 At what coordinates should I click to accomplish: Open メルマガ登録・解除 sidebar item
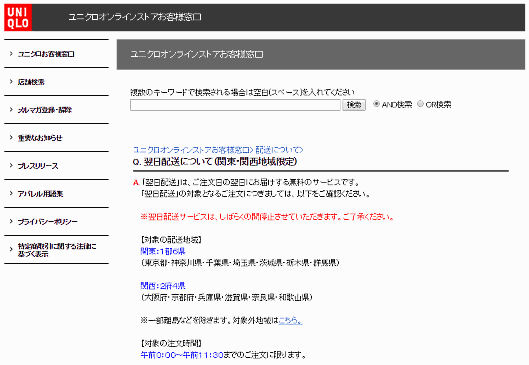tap(45, 110)
